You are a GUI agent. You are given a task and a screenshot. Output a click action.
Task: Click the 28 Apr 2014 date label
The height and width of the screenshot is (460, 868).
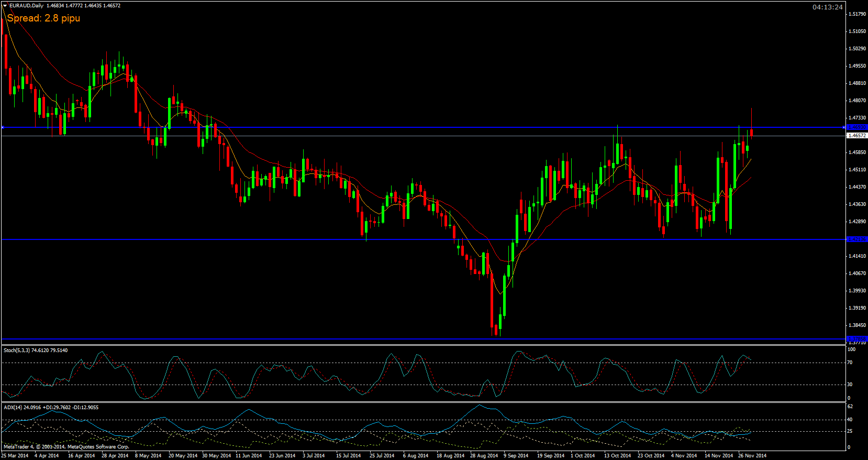point(115,456)
